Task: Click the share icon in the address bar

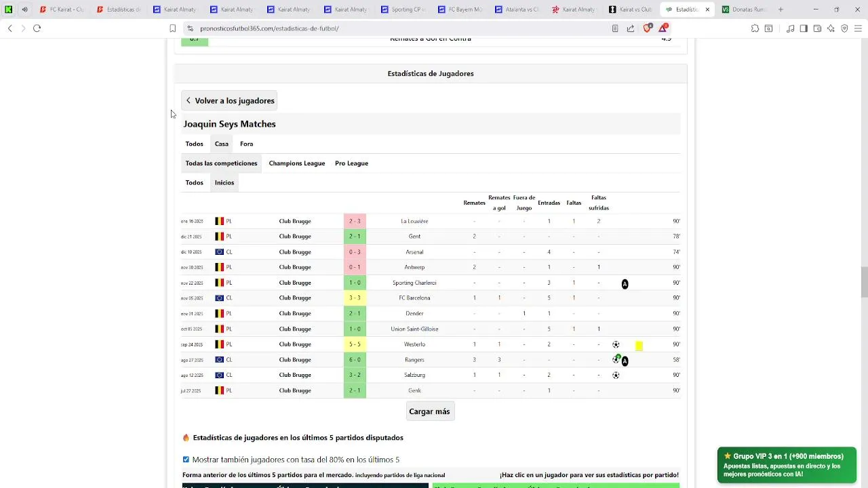Action: [631, 28]
